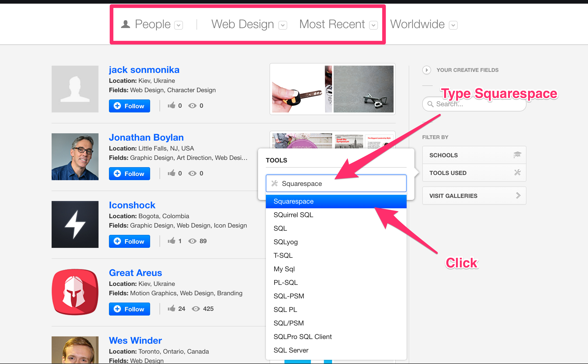Select SQL Server suggestion
The image size is (588, 364).
point(336,350)
